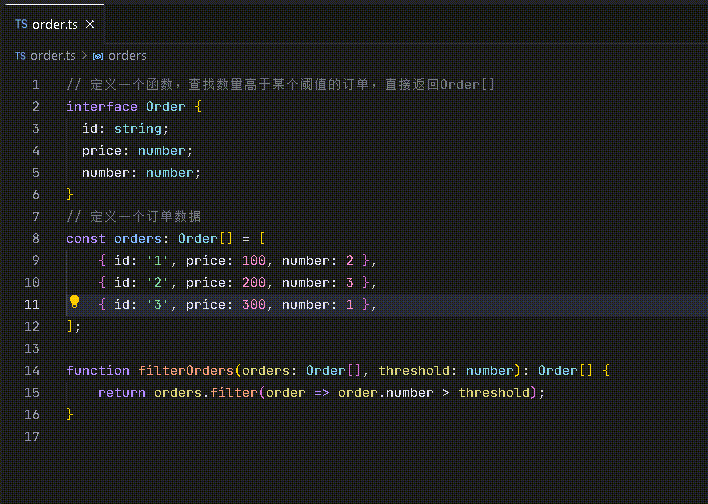Click the TS icon in the breadcrumb bar

point(20,56)
